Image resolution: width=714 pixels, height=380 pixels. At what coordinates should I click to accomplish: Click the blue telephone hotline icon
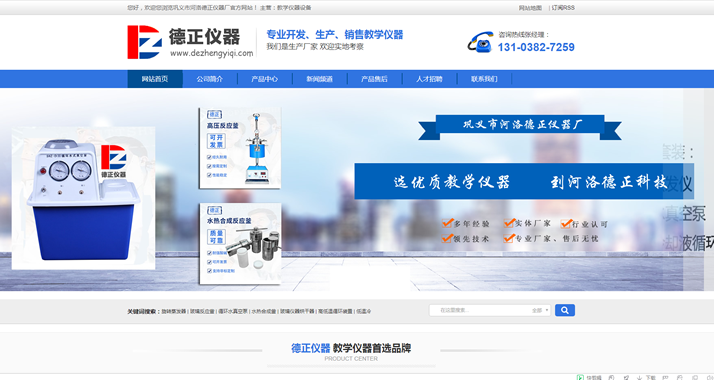pyautogui.click(x=480, y=42)
